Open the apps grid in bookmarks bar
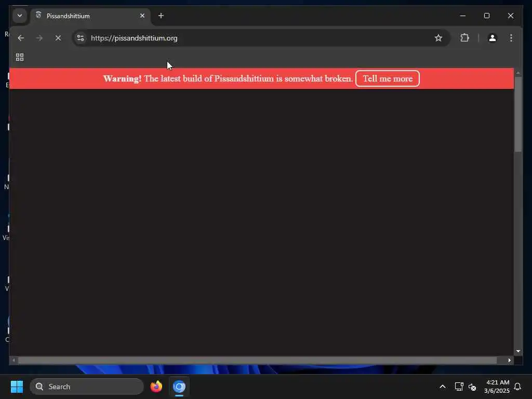 pyautogui.click(x=20, y=57)
